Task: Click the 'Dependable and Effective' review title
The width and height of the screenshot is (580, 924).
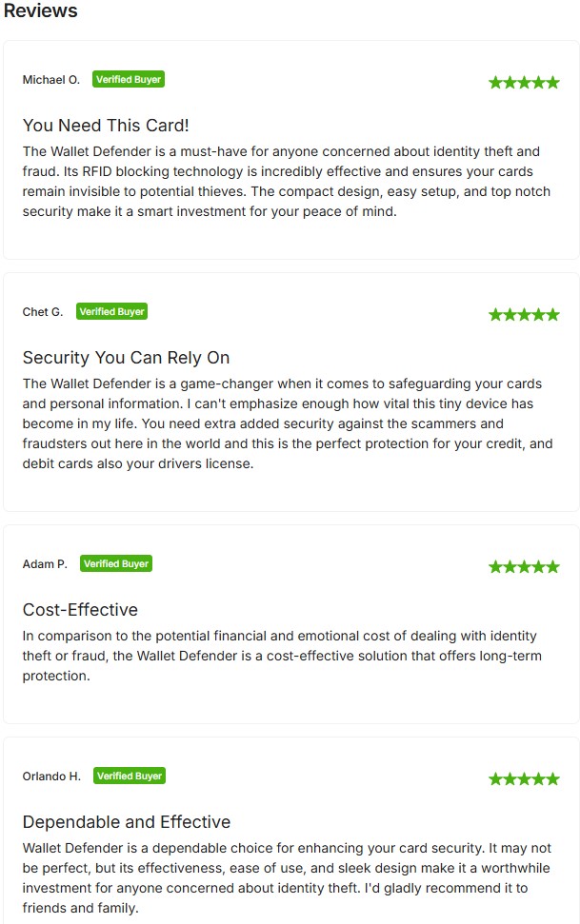Action: point(127,822)
